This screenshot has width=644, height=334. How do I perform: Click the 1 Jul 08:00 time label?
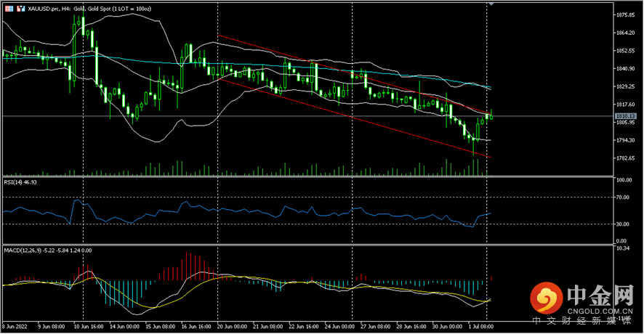481,327
